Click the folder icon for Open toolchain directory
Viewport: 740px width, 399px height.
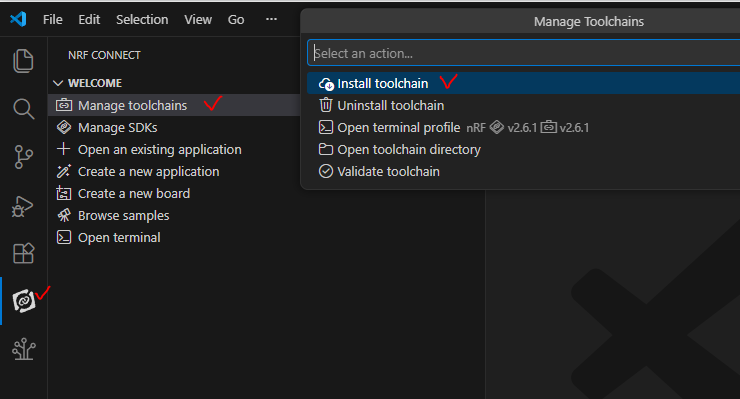(326, 149)
